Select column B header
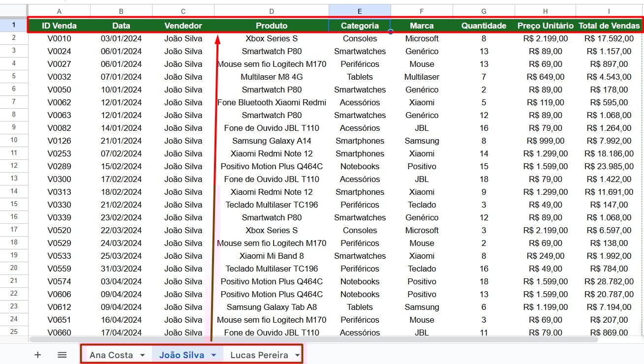 (x=122, y=11)
